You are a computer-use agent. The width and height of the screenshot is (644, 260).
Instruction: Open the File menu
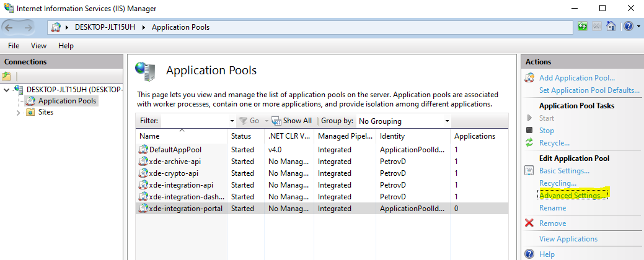pyautogui.click(x=14, y=46)
